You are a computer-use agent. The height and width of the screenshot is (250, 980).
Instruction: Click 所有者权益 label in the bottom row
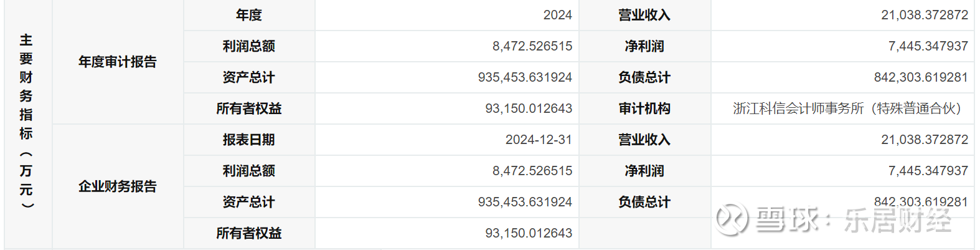coord(249,233)
